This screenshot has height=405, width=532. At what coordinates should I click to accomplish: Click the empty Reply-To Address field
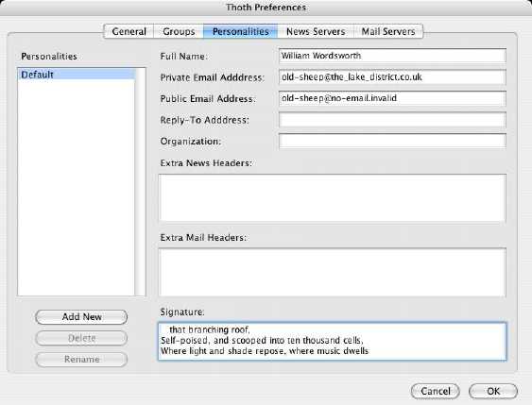pos(392,120)
